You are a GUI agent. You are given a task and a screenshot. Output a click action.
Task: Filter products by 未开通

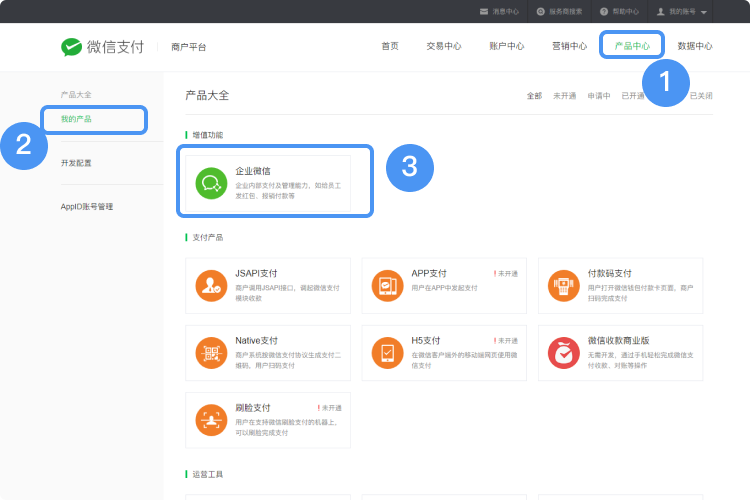tap(564, 96)
